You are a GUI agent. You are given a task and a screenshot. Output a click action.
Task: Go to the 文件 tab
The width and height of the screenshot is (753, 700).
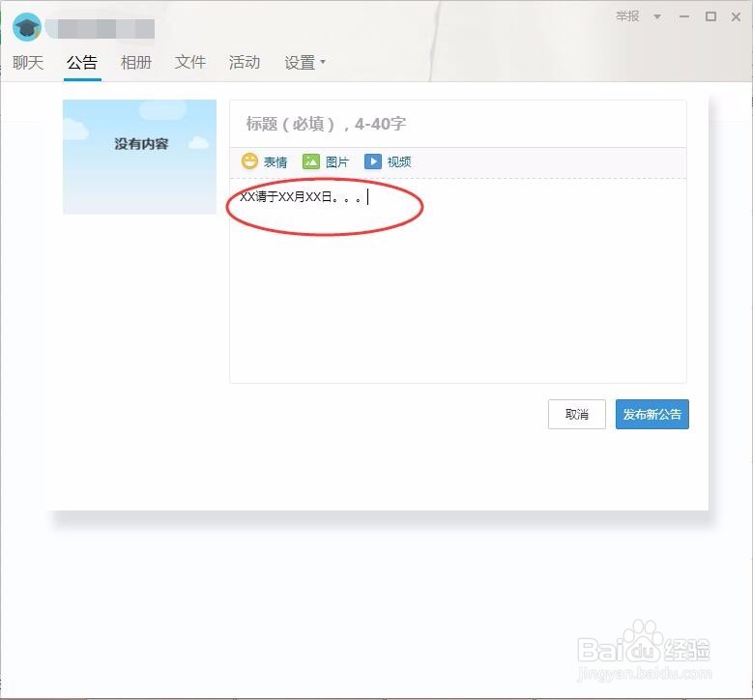click(190, 63)
